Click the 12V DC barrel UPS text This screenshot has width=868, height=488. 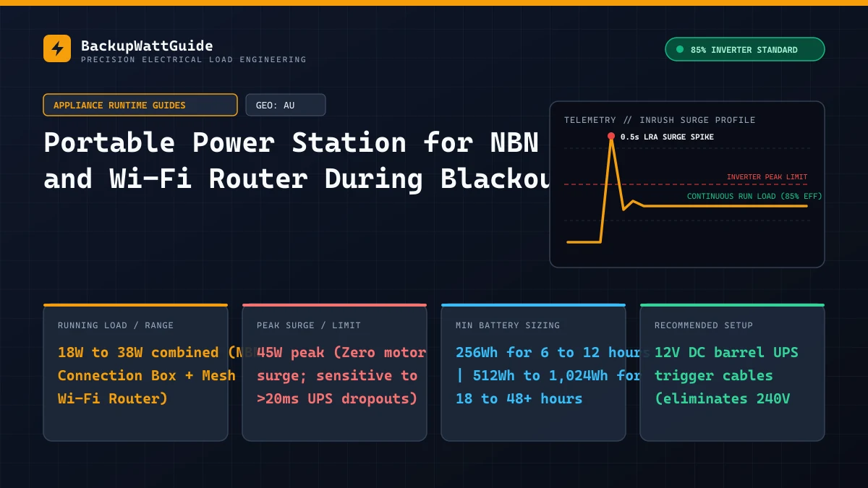coord(726,352)
